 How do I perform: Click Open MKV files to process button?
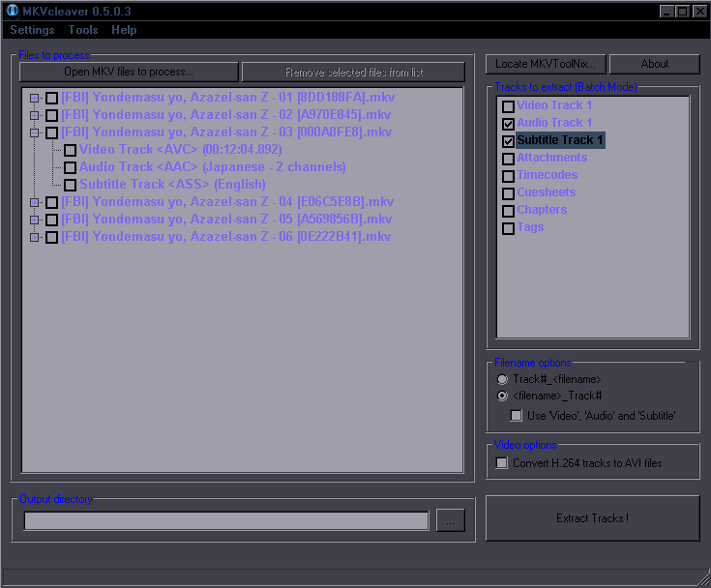tap(129, 72)
